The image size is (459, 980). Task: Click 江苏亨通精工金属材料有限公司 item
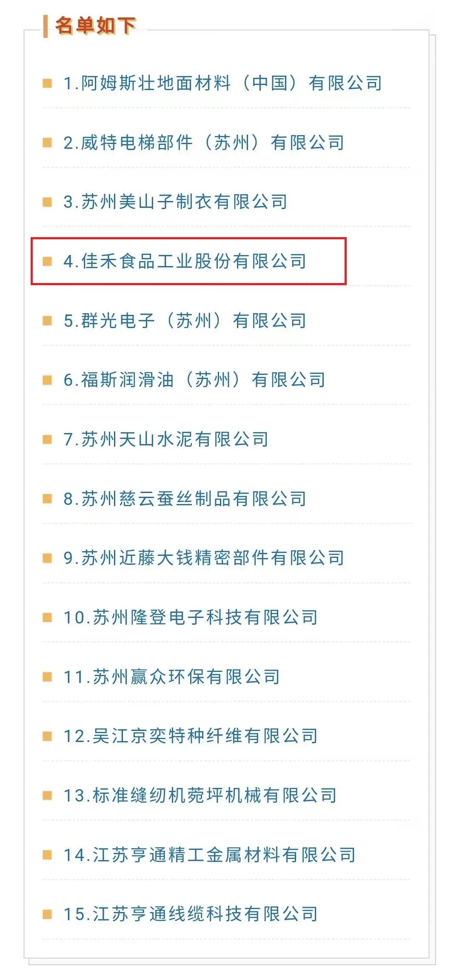coord(209,855)
